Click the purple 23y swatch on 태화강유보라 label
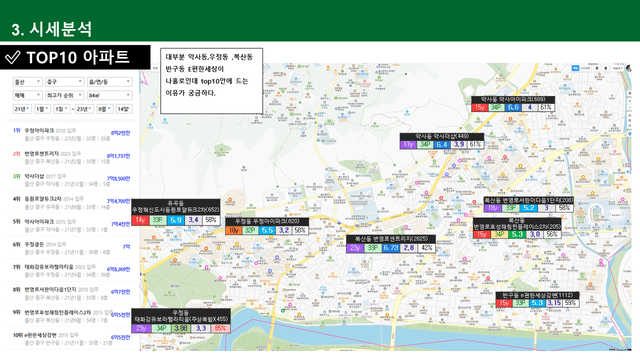The width and height of the screenshot is (640, 360). (x=141, y=328)
